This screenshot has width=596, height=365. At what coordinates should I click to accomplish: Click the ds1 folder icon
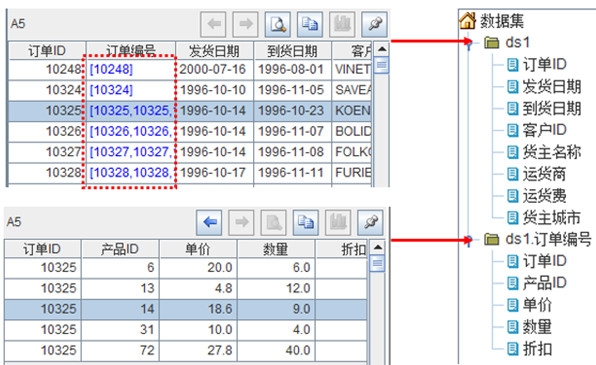(x=492, y=43)
